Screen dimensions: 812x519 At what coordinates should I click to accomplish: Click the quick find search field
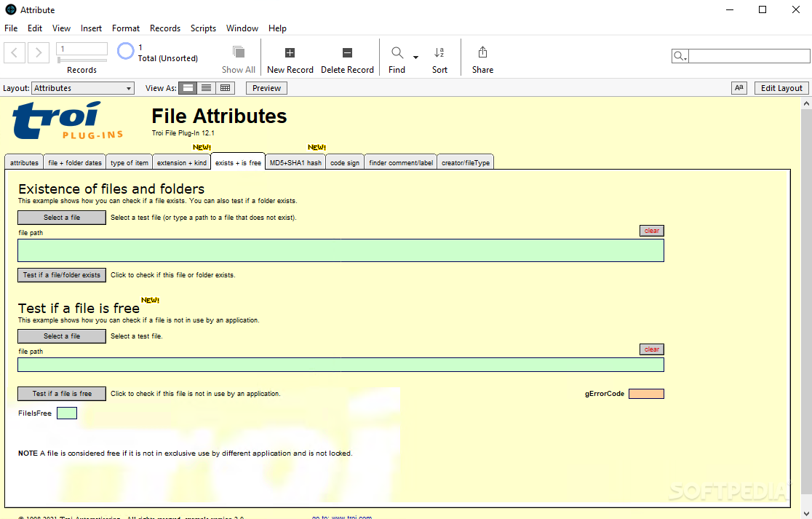(749, 56)
